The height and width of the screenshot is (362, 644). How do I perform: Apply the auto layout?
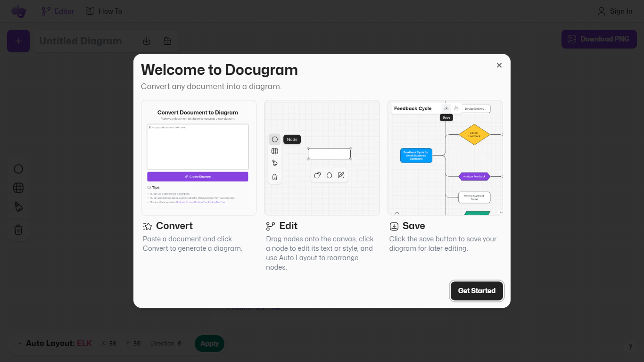click(210, 344)
